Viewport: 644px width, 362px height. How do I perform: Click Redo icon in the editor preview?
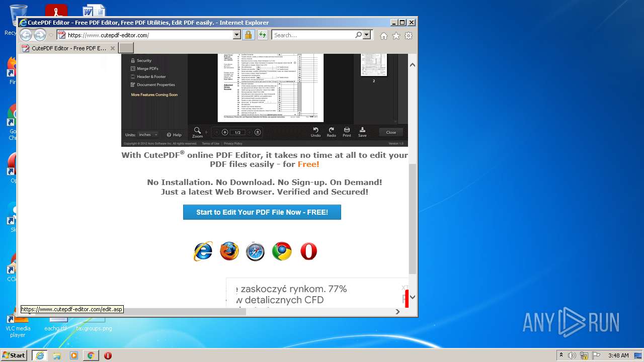pos(331,132)
